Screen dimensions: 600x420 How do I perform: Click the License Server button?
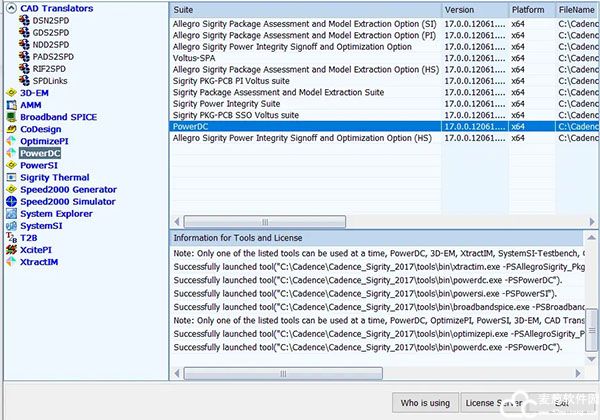coord(494,403)
